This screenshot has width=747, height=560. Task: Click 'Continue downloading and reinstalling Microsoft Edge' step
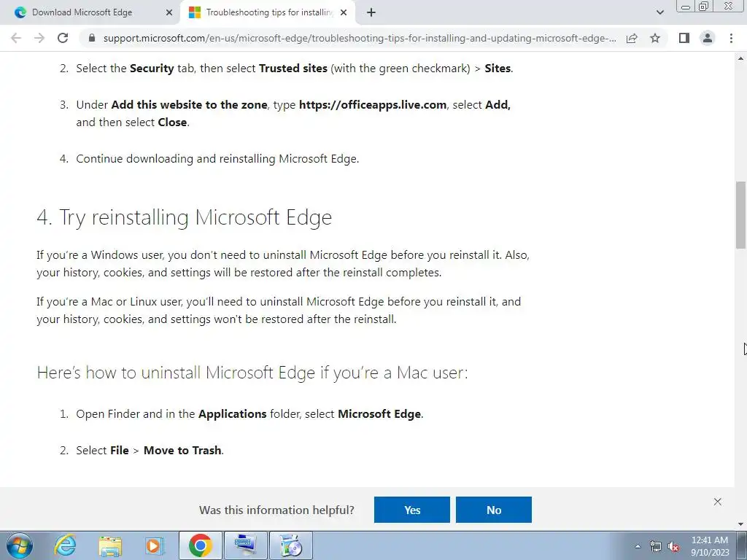[217, 158]
